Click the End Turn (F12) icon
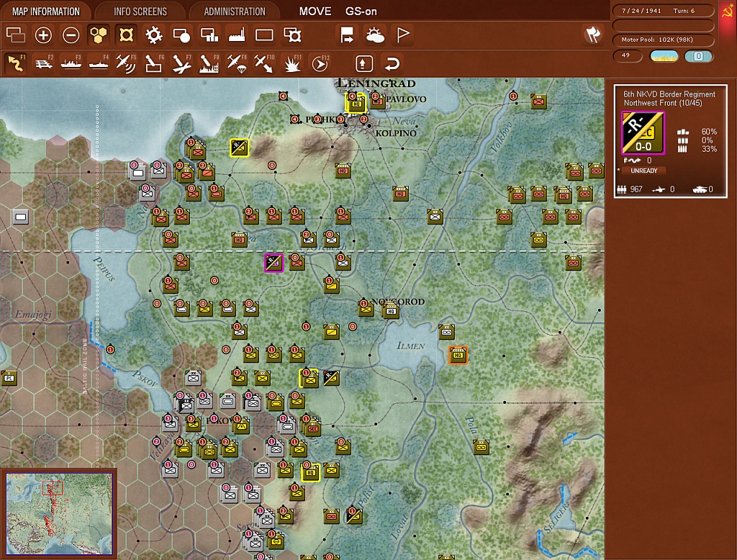737x560 pixels. tap(320, 63)
